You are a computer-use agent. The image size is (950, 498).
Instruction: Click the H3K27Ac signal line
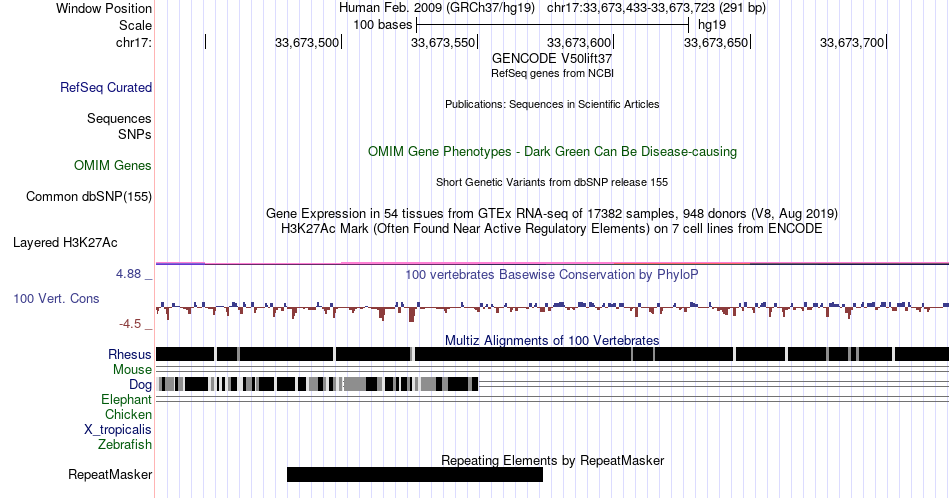pyautogui.click(x=552, y=264)
